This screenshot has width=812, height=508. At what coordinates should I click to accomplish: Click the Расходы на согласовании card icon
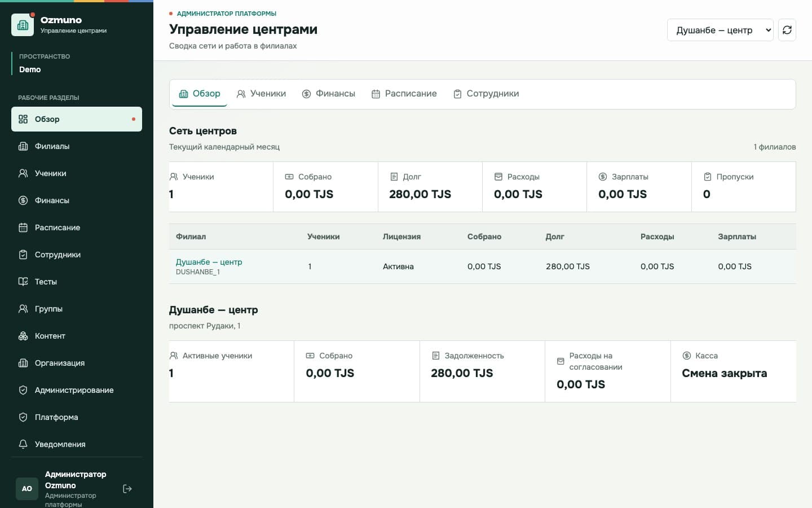[561, 361]
